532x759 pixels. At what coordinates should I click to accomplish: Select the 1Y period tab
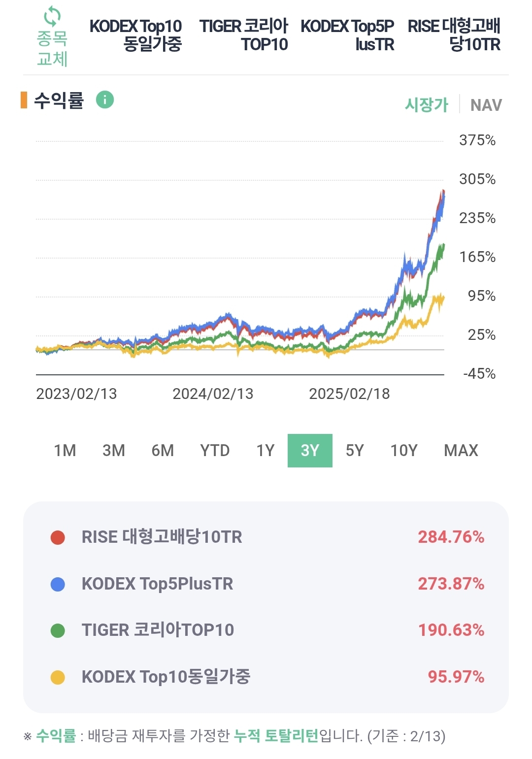[x=265, y=450]
